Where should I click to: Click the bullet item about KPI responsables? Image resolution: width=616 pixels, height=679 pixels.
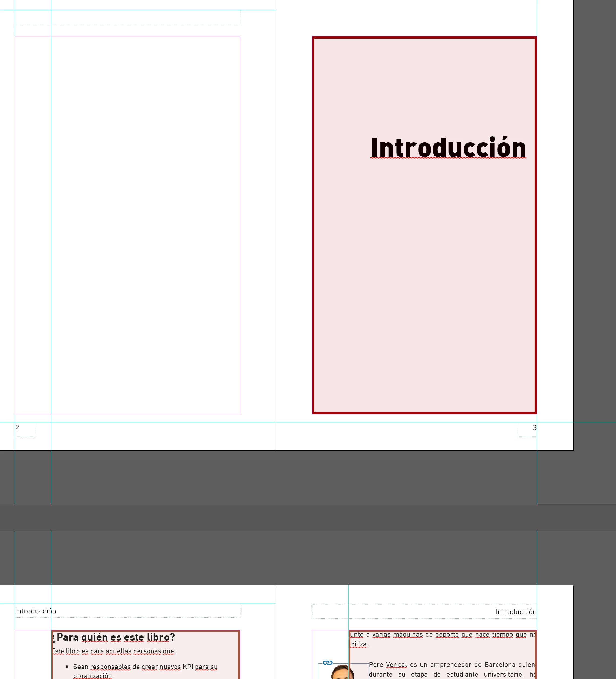coord(145,667)
